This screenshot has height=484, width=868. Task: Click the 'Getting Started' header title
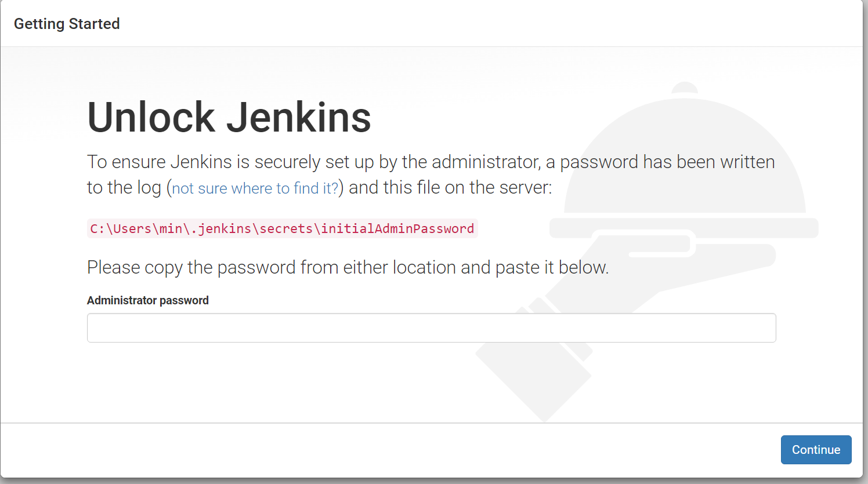tap(67, 24)
